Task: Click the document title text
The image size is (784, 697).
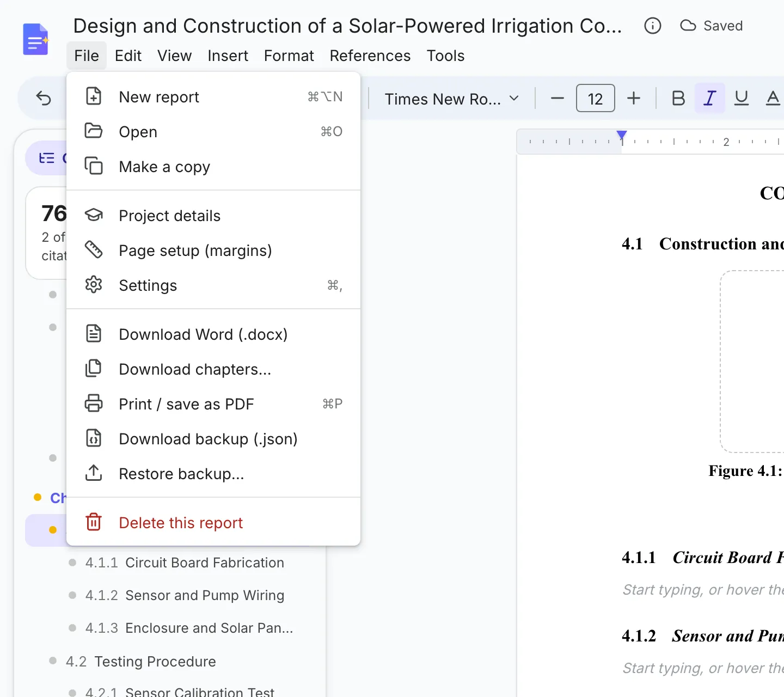Action: click(x=347, y=26)
